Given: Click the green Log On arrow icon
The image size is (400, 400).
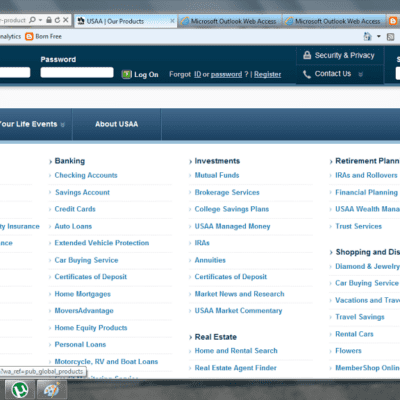Looking at the screenshot, I should tap(127, 74).
